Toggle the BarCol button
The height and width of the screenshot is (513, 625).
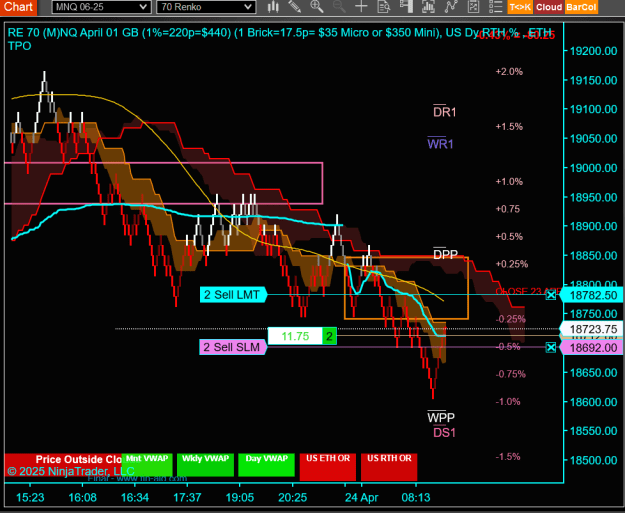tap(581, 7)
